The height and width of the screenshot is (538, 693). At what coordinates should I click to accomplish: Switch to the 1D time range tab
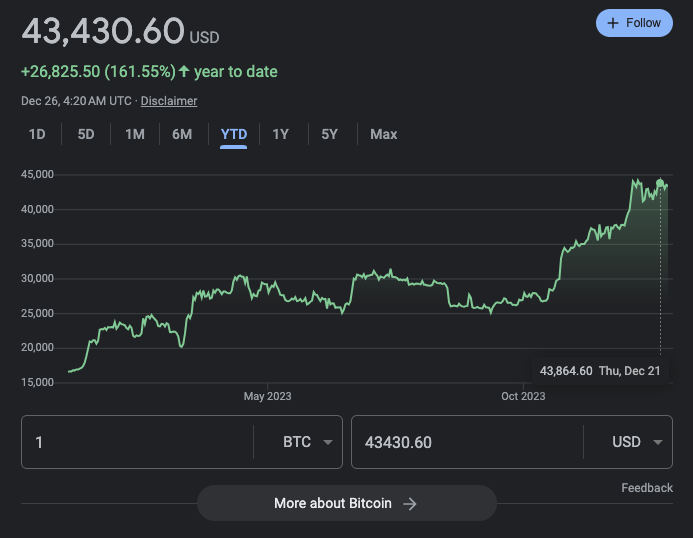point(37,134)
